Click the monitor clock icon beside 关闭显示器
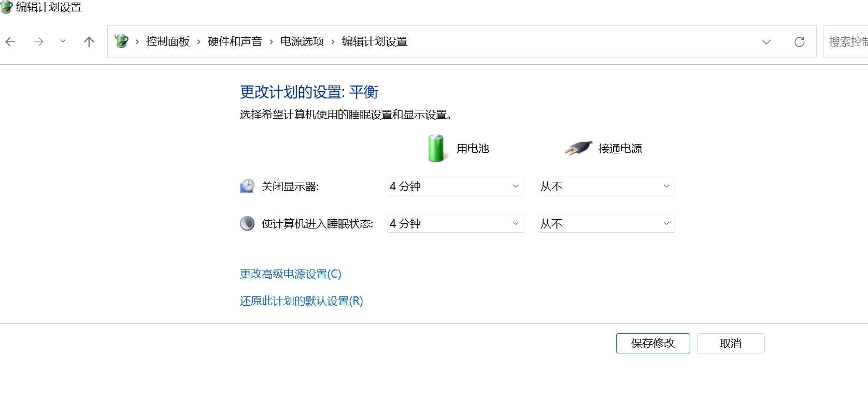 247,186
